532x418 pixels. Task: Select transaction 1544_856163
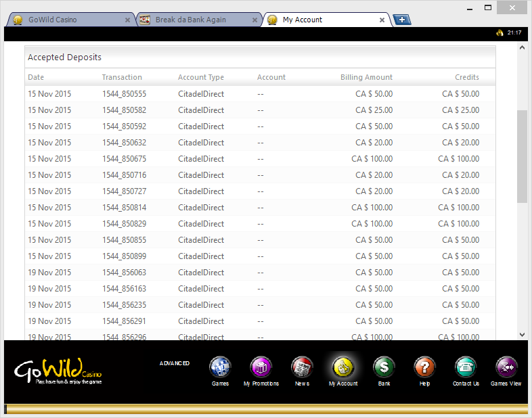pyautogui.click(x=124, y=289)
